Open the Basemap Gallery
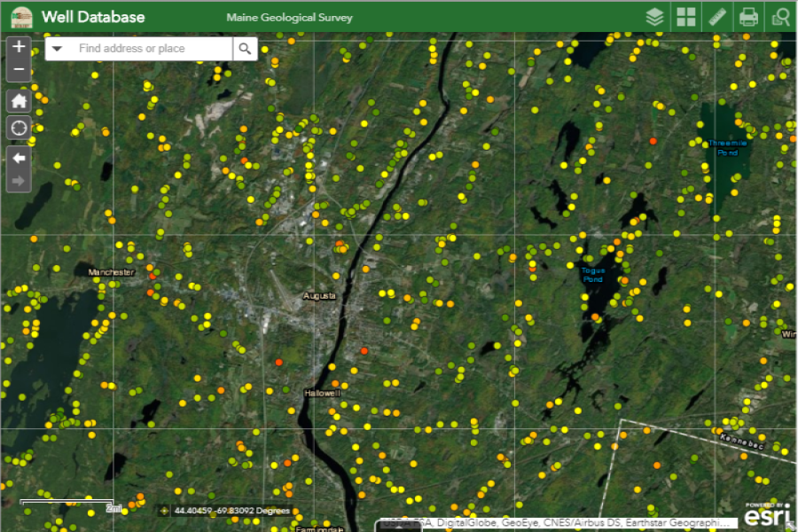Viewport: 798px width, 532px height. pos(685,16)
